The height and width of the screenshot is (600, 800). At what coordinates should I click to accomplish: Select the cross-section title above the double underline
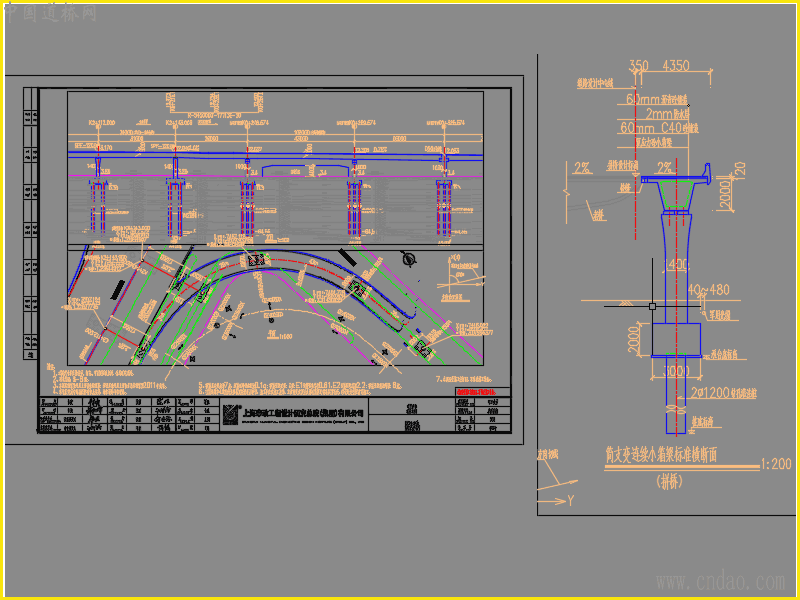[661, 455]
